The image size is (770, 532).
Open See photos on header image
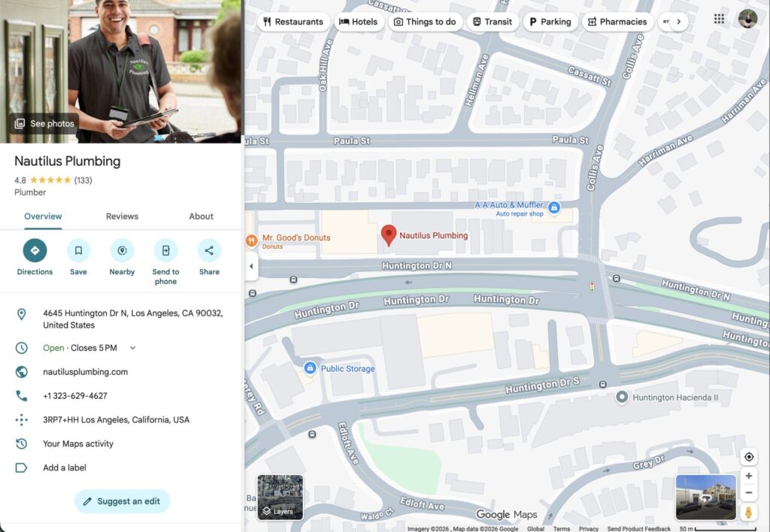point(44,123)
